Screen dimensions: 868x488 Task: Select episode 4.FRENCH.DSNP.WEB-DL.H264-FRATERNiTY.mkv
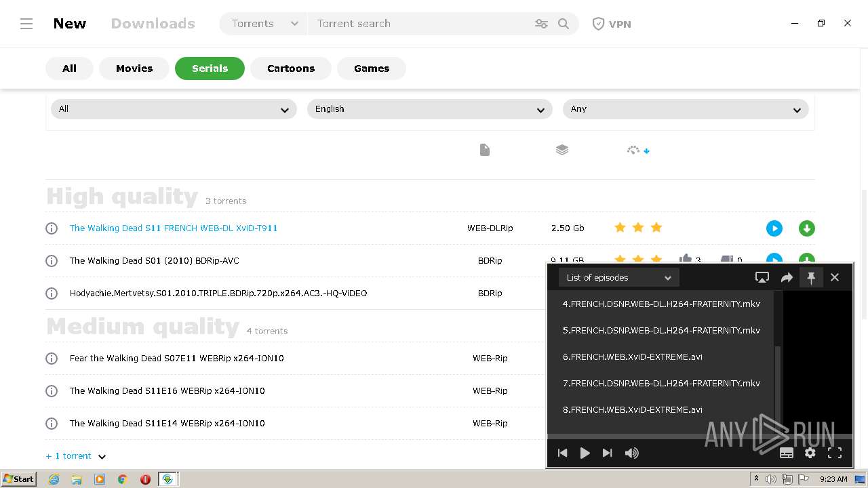click(661, 304)
